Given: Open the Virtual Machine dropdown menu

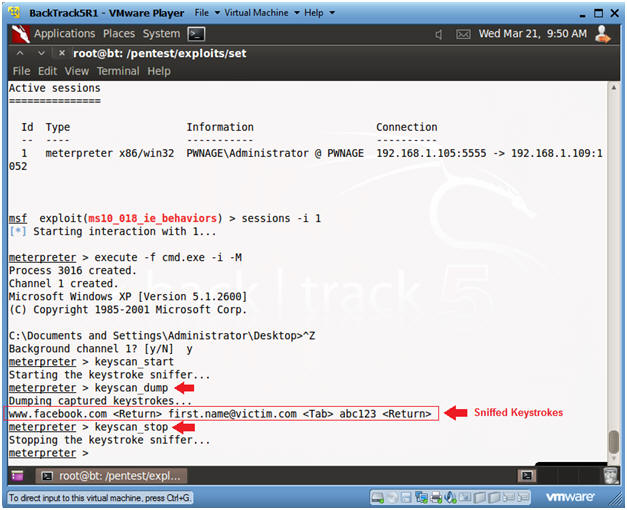Looking at the screenshot, I should 262,13.
